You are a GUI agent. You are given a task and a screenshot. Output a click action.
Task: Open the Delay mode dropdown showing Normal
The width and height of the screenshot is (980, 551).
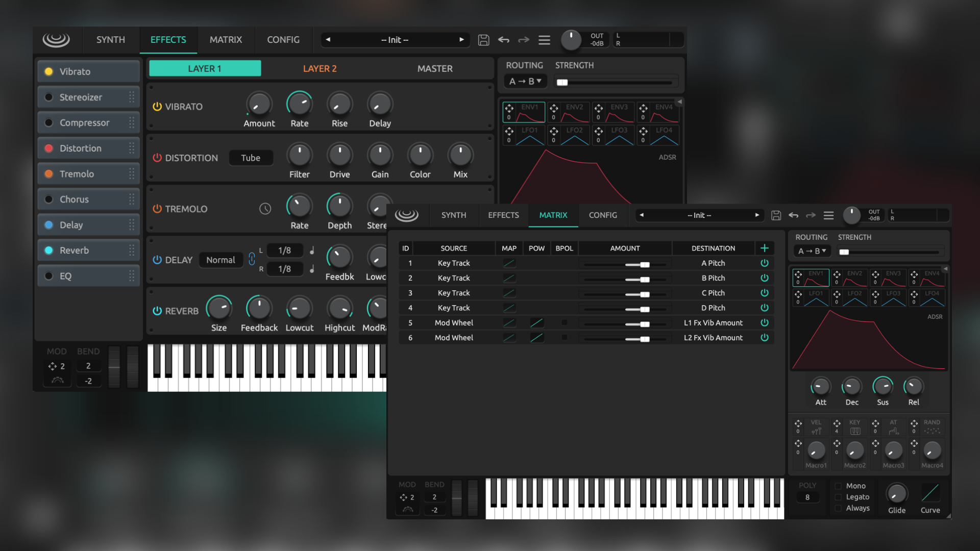(x=220, y=260)
